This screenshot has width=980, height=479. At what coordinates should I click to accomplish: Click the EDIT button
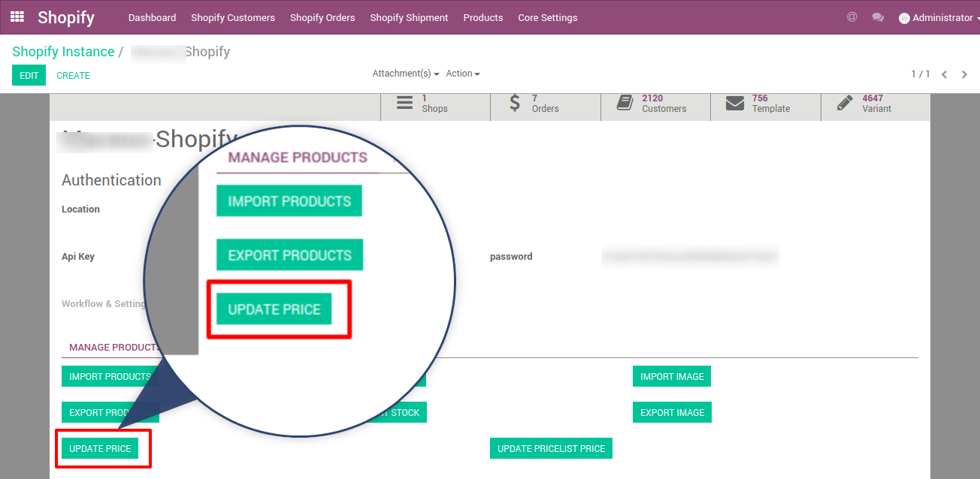[29, 75]
